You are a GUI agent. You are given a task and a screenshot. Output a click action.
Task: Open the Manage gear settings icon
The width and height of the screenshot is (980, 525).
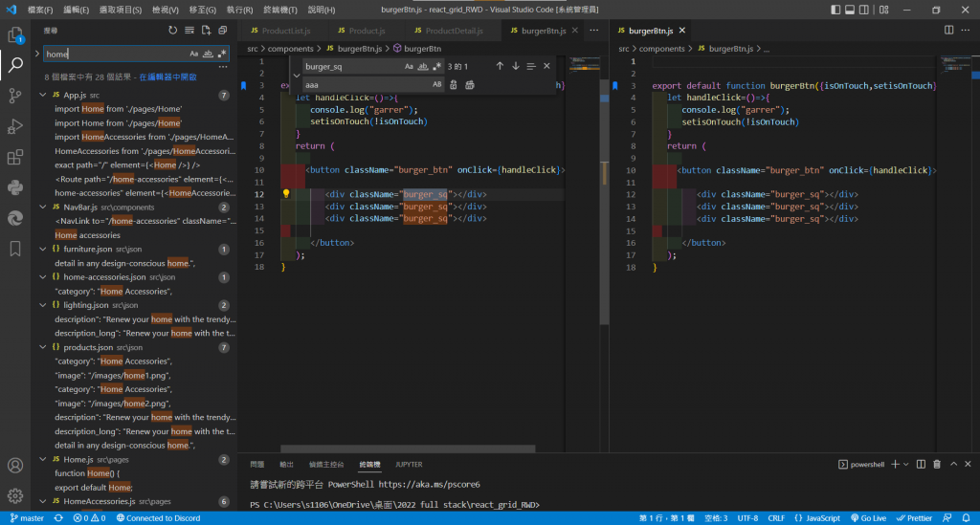point(15,495)
